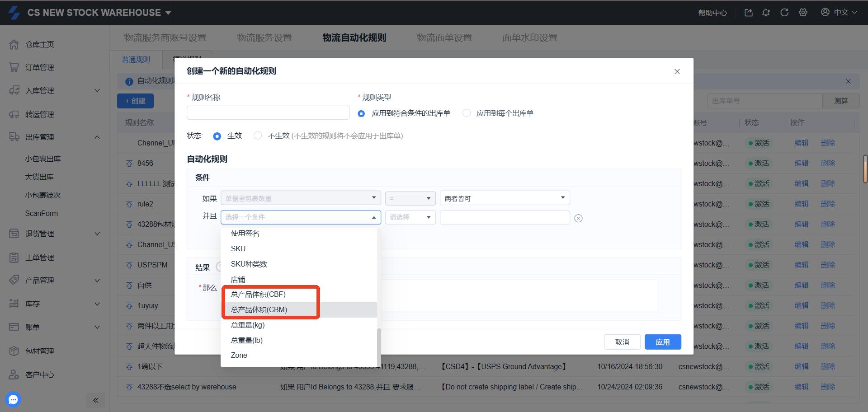This screenshot has width=868, height=412.
Task: Open the 两者皆可 value dropdown
Action: 504,198
